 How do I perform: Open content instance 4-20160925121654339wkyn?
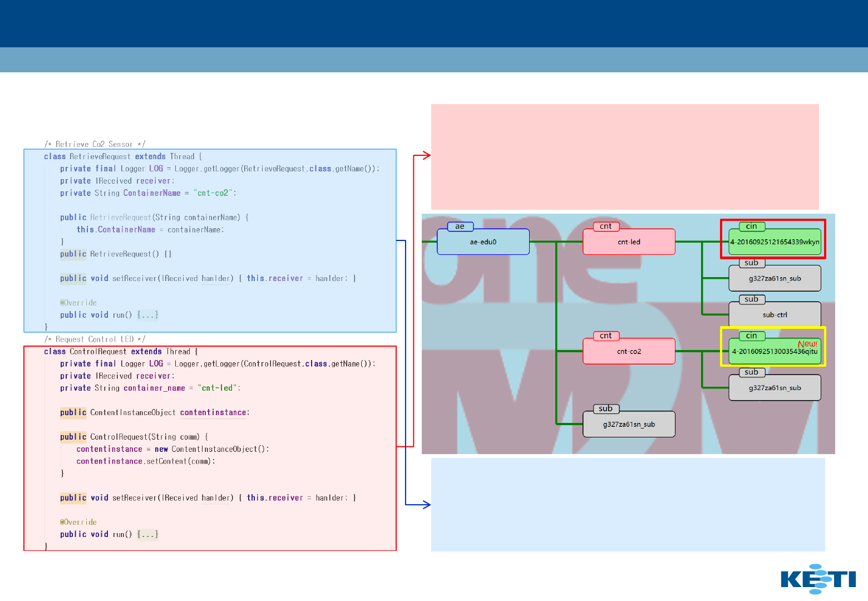pyautogui.click(x=775, y=242)
